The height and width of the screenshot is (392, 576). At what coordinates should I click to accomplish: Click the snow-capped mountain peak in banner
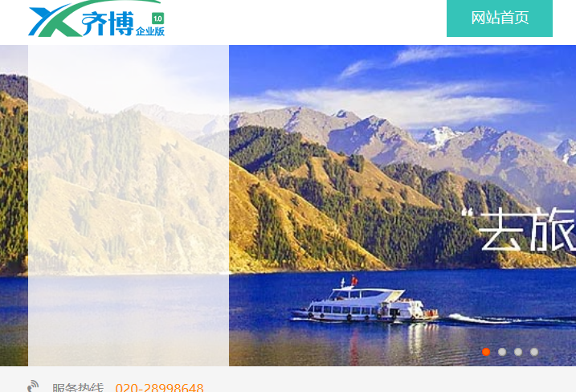(440, 136)
